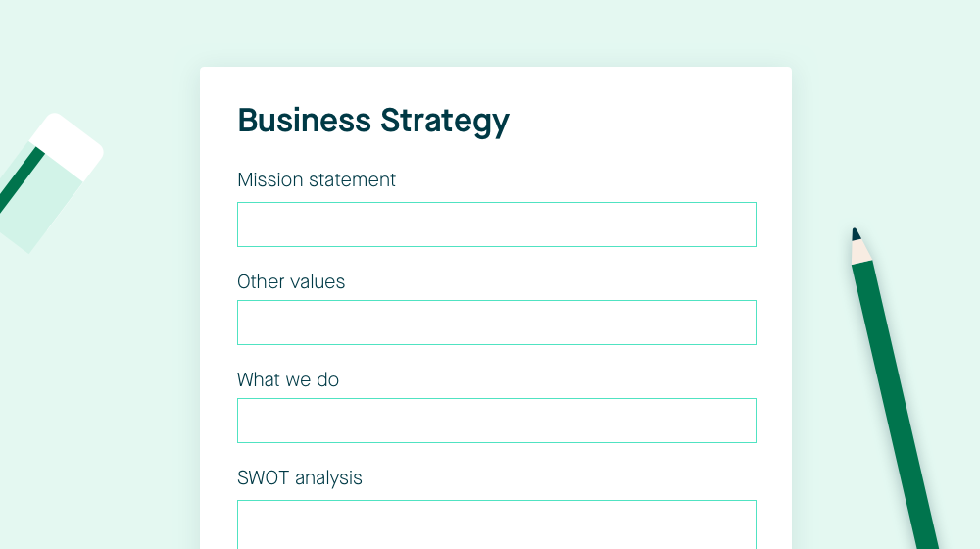Click the word Strategy in the title
Screen dimensions: 980x549
[445, 122]
